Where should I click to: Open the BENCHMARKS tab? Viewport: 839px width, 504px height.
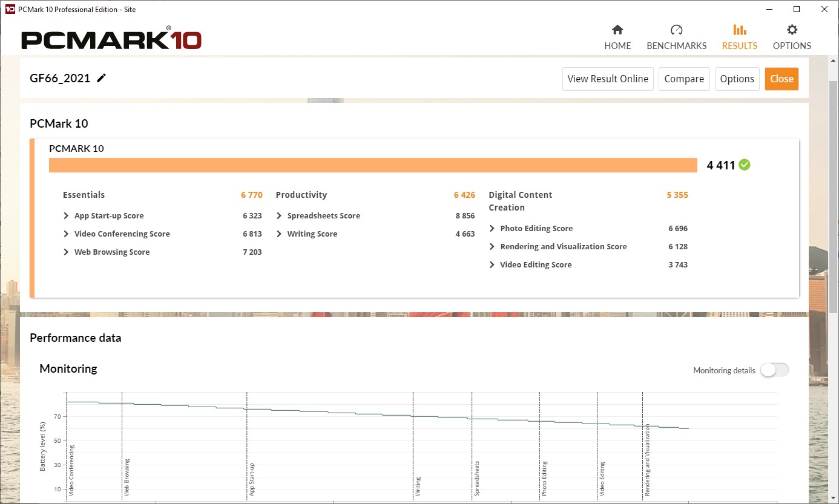pyautogui.click(x=676, y=38)
